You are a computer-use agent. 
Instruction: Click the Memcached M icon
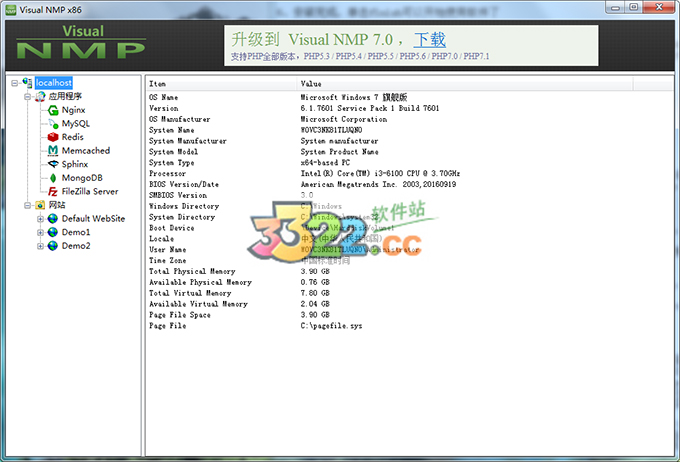tap(53, 151)
